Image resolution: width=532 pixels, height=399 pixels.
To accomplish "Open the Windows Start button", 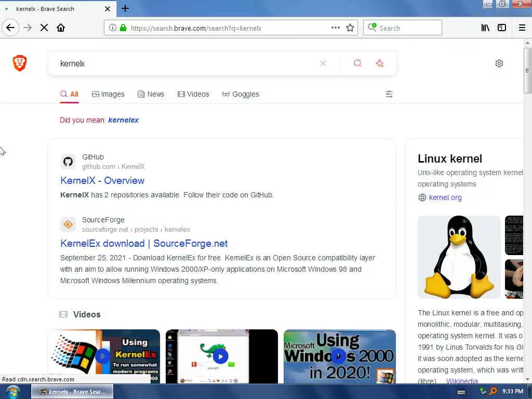I will pos(13,392).
